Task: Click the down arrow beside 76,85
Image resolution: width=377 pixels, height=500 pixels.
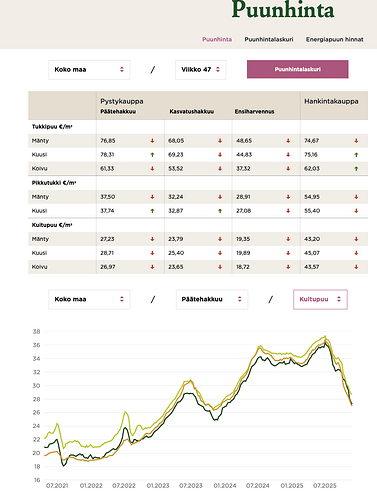Action: (152, 141)
